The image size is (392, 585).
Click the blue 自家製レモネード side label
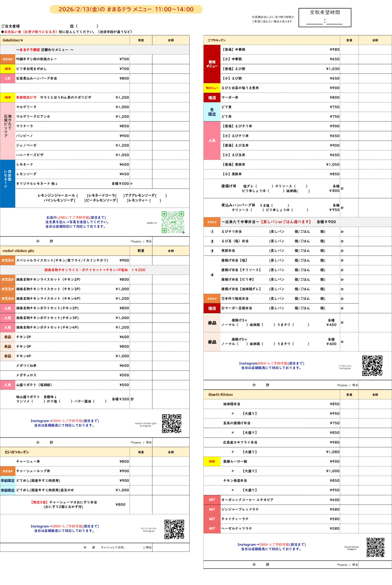(8, 183)
